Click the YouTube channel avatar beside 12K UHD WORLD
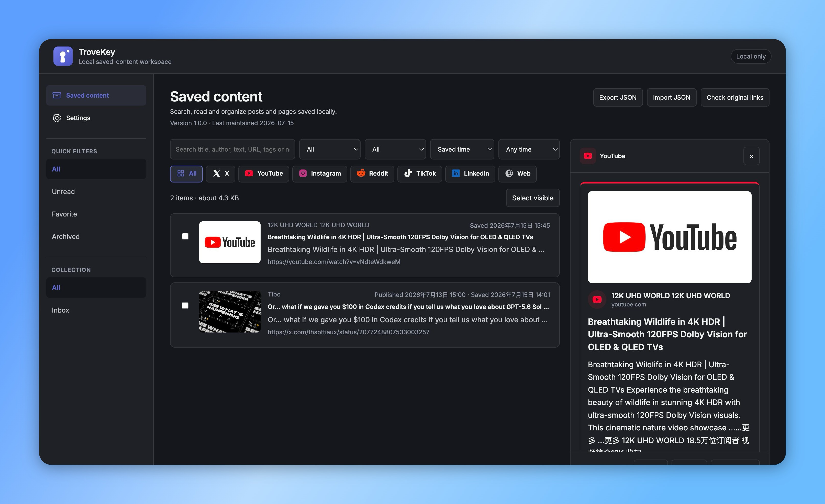The image size is (825, 504). pos(597,300)
